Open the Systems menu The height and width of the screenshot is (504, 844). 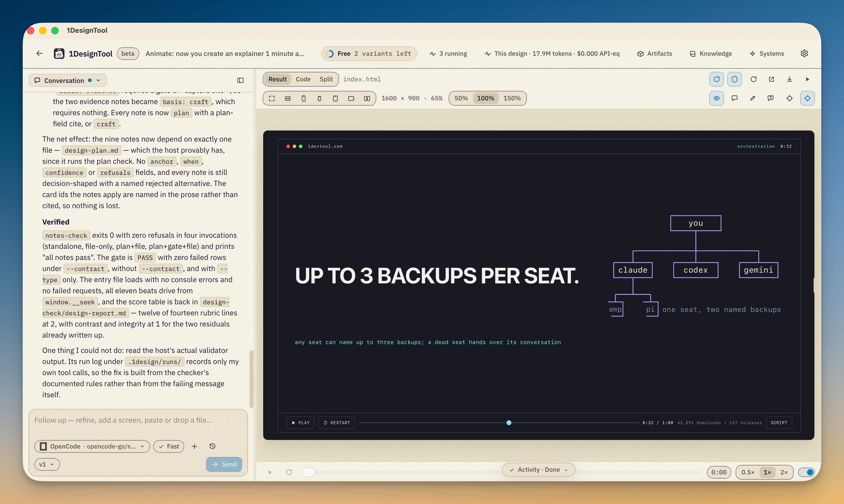tap(767, 53)
